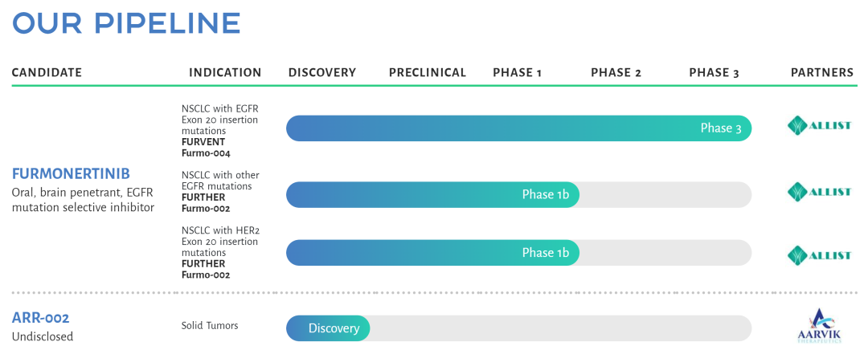
Task: Click the Allist logo beside the Phase 3 bar
Action: click(x=819, y=125)
